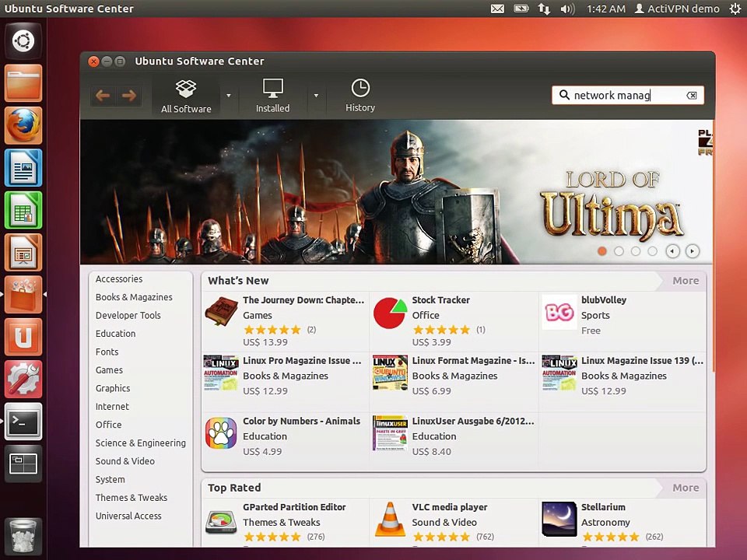
Task: Open GParted Partition Editor entry
Action: click(286, 523)
